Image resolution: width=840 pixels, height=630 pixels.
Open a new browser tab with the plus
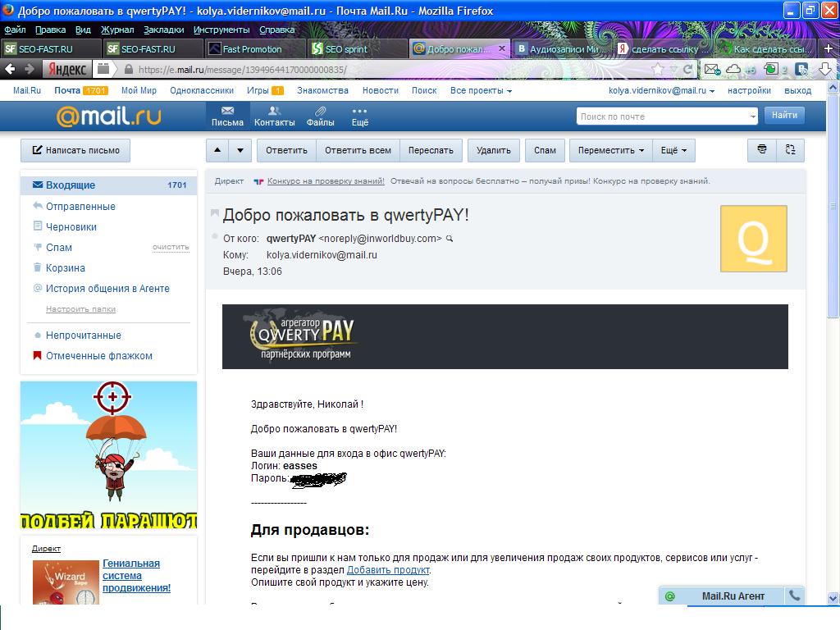(x=829, y=48)
